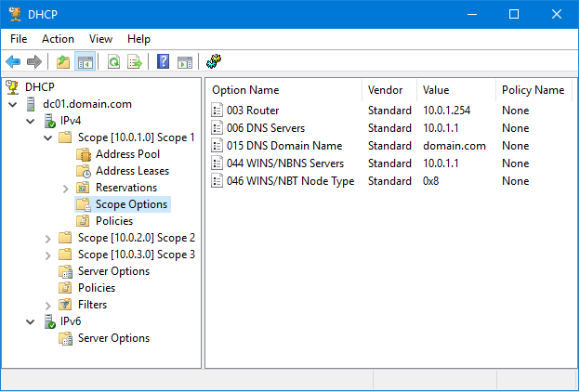Click the Refresh toolbar icon
This screenshot has height=392, width=580.
coord(113,62)
